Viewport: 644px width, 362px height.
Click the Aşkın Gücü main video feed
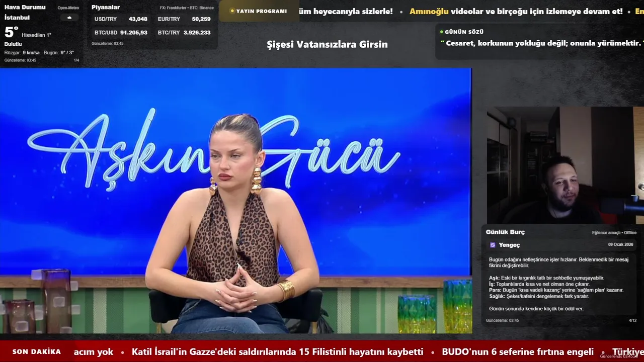235,201
